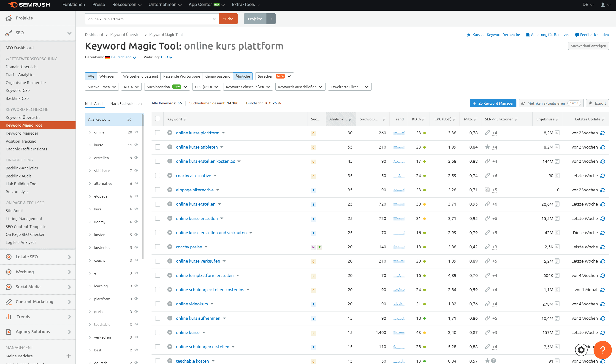This screenshot has width=616, height=364.
Task: Expand the 'kurse' keyword group
Action: (90, 145)
